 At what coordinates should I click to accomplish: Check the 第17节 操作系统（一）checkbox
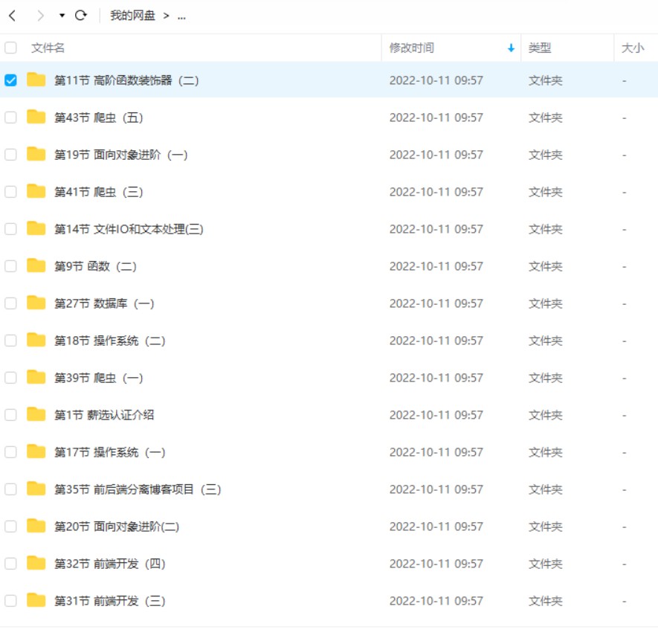(x=10, y=451)
